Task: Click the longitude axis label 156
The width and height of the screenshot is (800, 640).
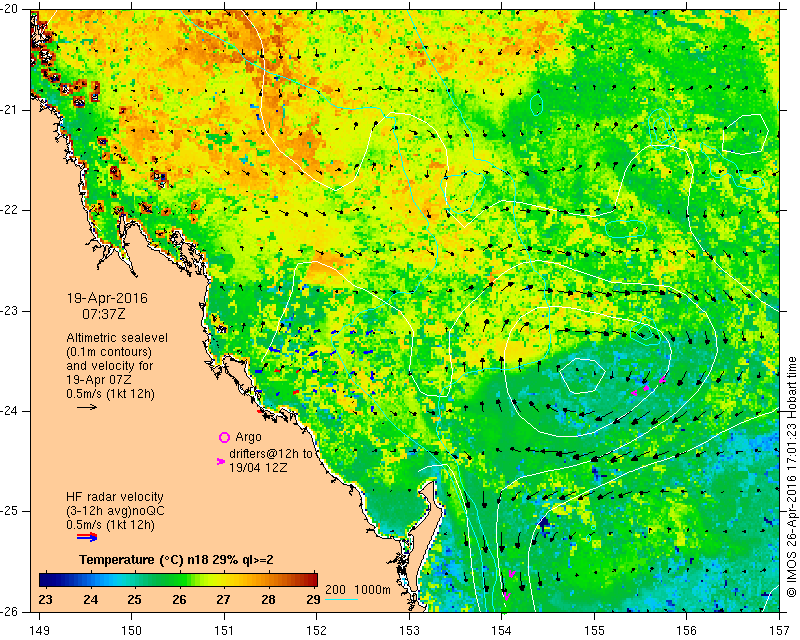Action: tap(687, 631)
